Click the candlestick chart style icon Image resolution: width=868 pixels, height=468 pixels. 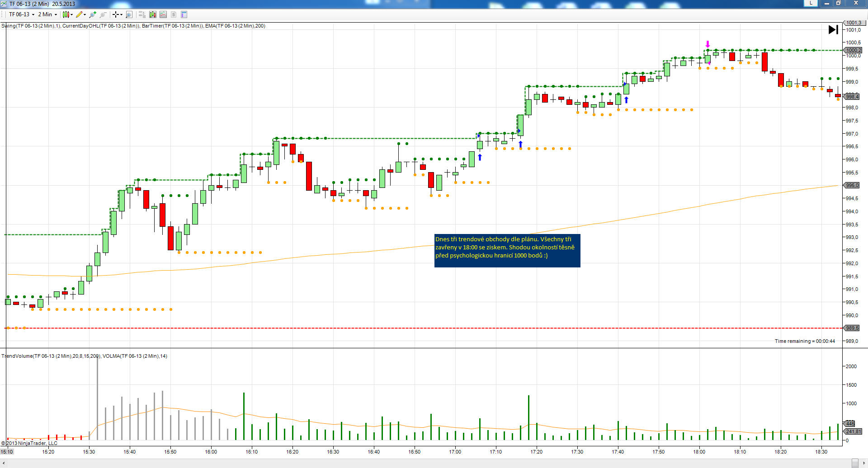tap(66, 14)
